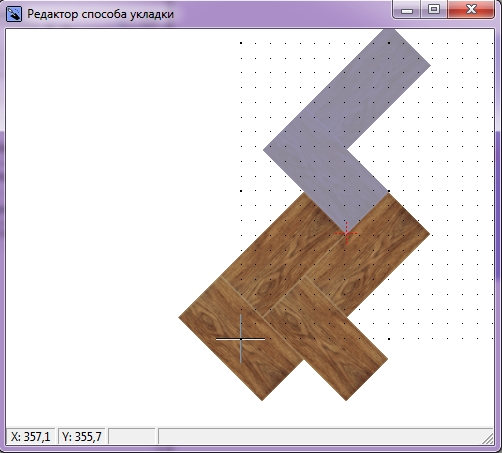Click the red dashed crosshair marker
The width and height of the screenshot is (502, 453).
point(346,233)
